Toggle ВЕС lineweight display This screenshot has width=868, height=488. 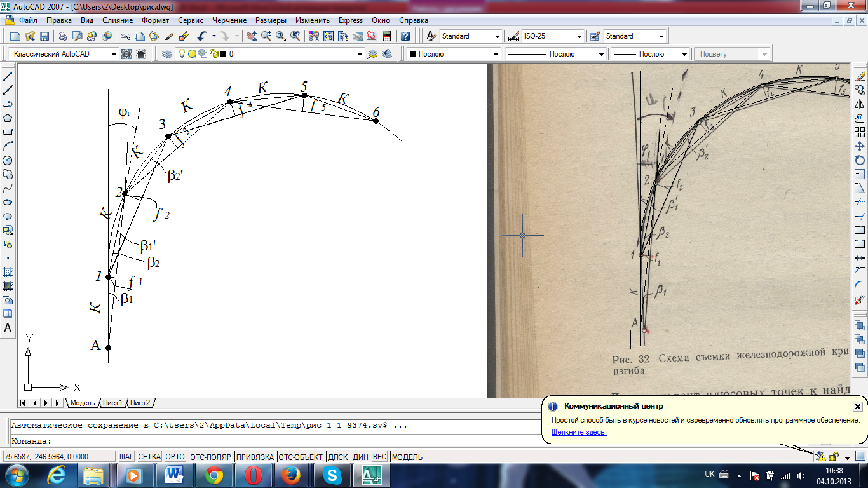click(379, 457)
